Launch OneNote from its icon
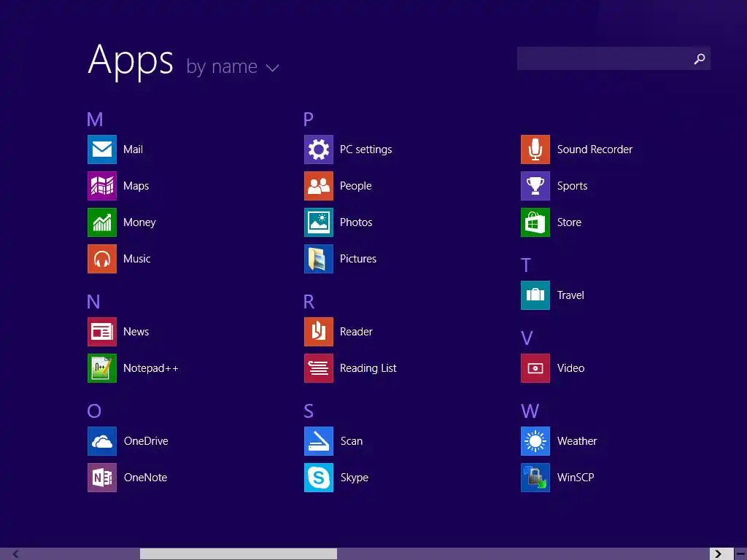 [x=102, y=478]
